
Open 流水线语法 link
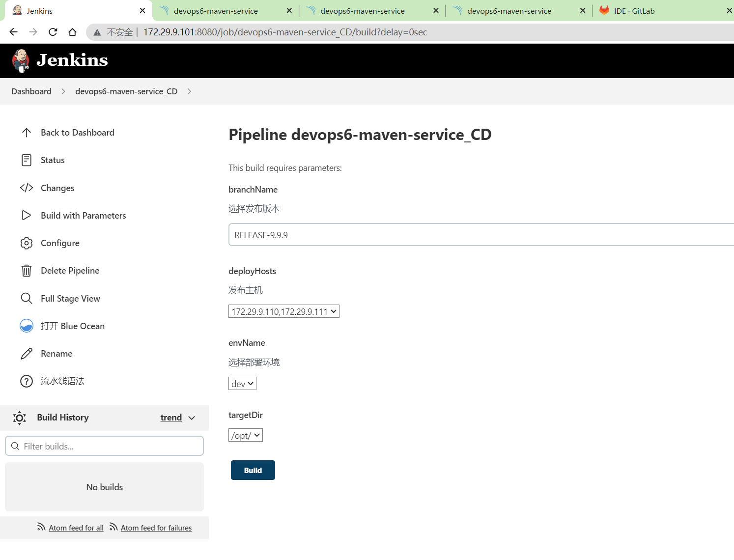pos(62,381)
